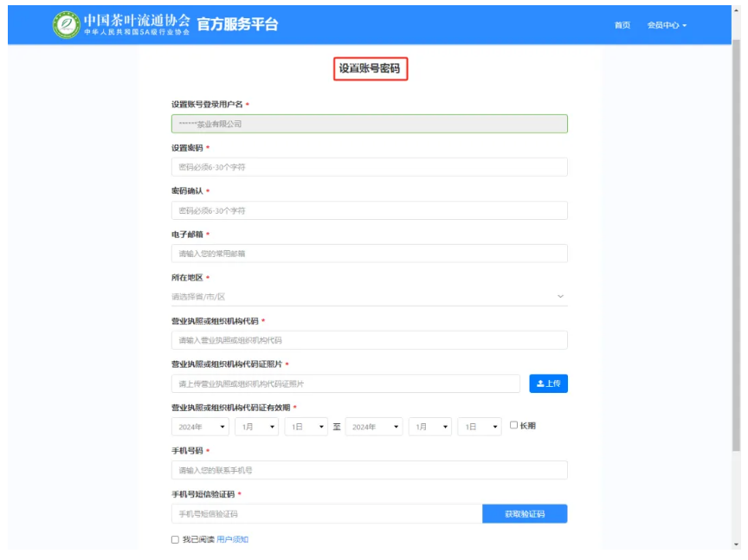Go to 首页 in navigation bar

click(x=622, y=25)
